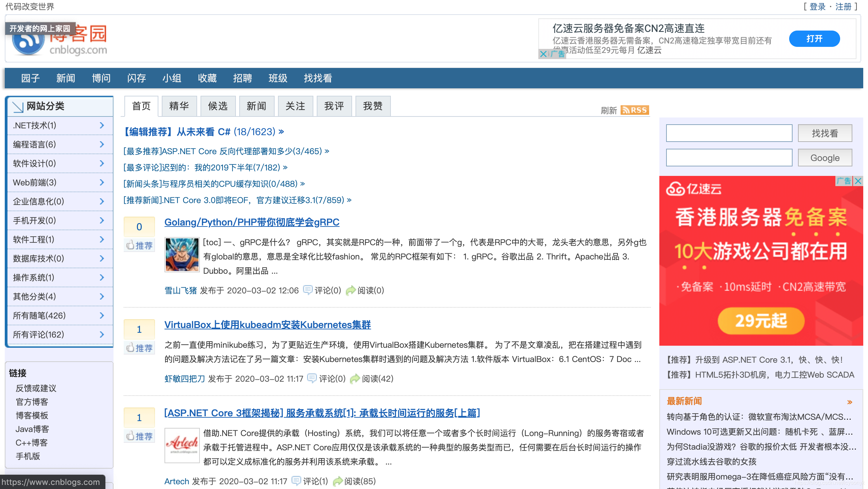This screenshot has width=868, height=489.
Task: Click the blue 打开 ad button
Action: [814, 39]
